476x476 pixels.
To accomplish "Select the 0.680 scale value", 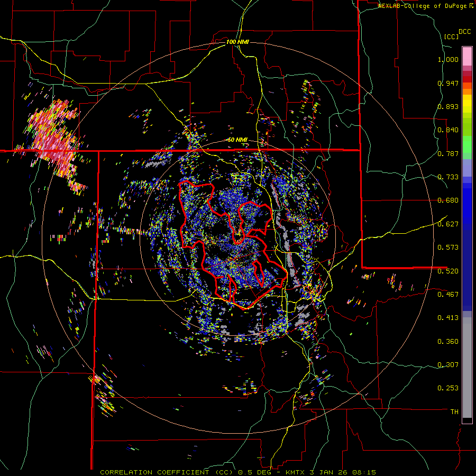I will (x=448, y=200).
